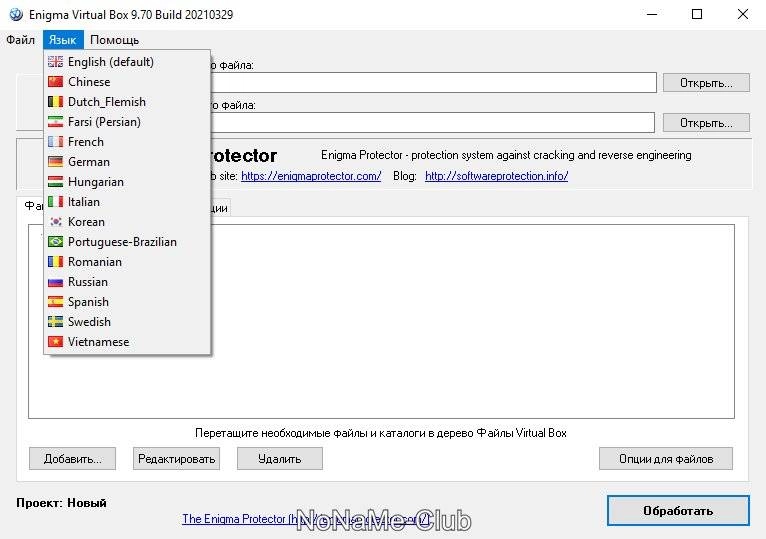Choose Chinese from language menu

[x=127, y=82]
